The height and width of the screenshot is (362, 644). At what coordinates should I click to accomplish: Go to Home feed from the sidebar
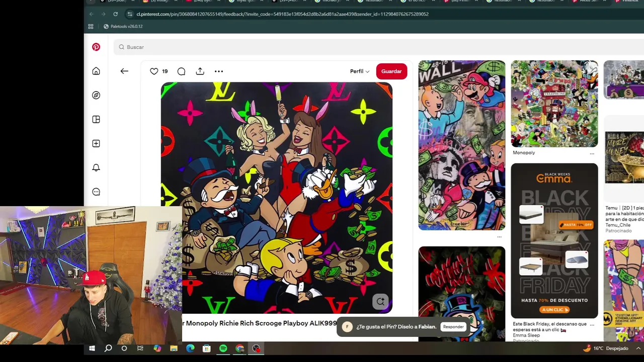(96, 71)
